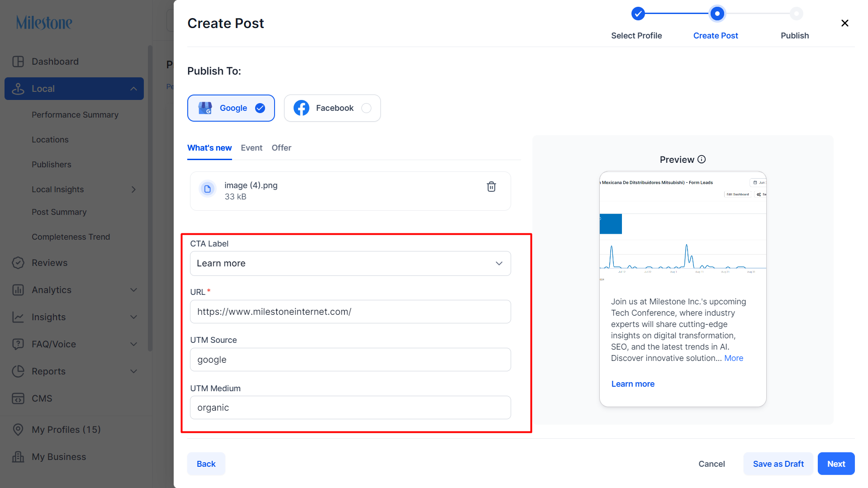Expand the Reports menu chevron
The height and width of the screenshot is (488, 868).
tap(133, 371)
